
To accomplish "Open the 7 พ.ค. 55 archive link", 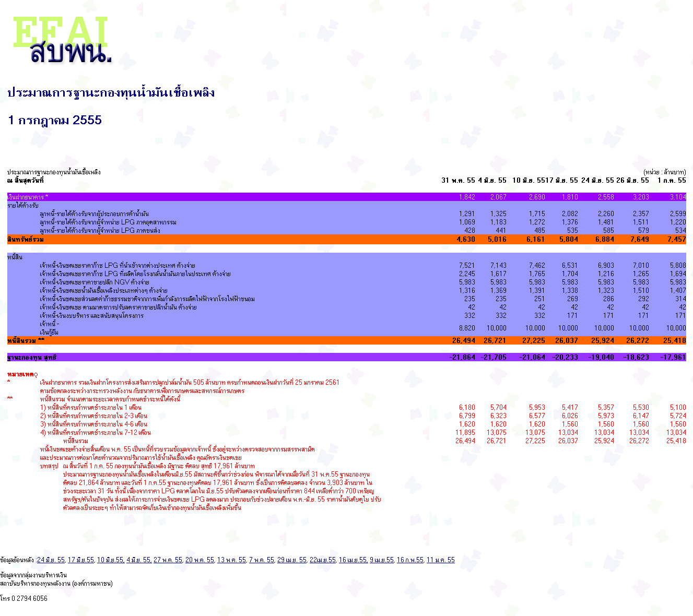I will click(x=262, y=560).
